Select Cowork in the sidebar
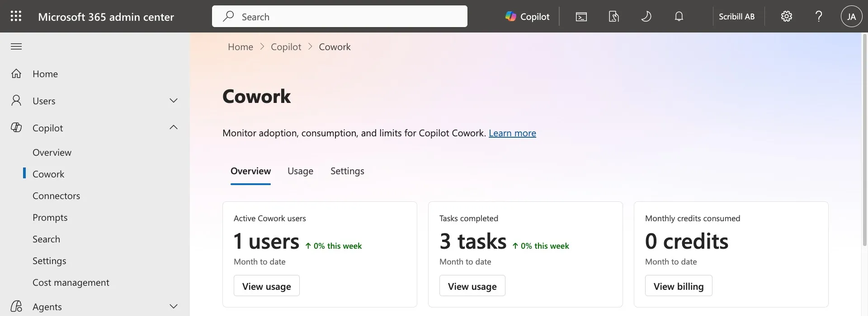Image resolution: width=868 pixels, height=316 pixels. click(x=48, y=174)
